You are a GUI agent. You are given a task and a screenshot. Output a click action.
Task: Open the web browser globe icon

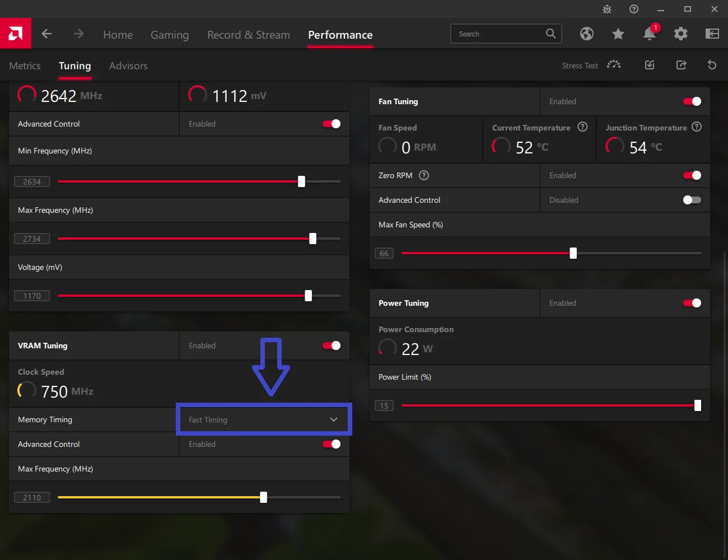(x=587, y=34)
